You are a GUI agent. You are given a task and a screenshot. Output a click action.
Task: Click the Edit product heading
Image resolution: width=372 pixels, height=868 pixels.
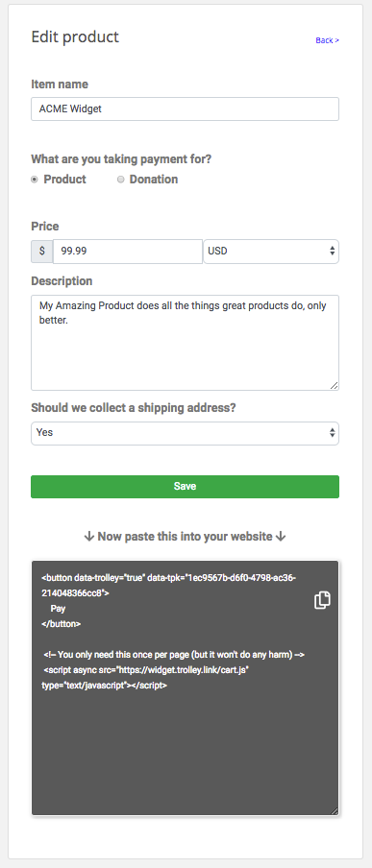pyautogui.click(x=75, y=37)
